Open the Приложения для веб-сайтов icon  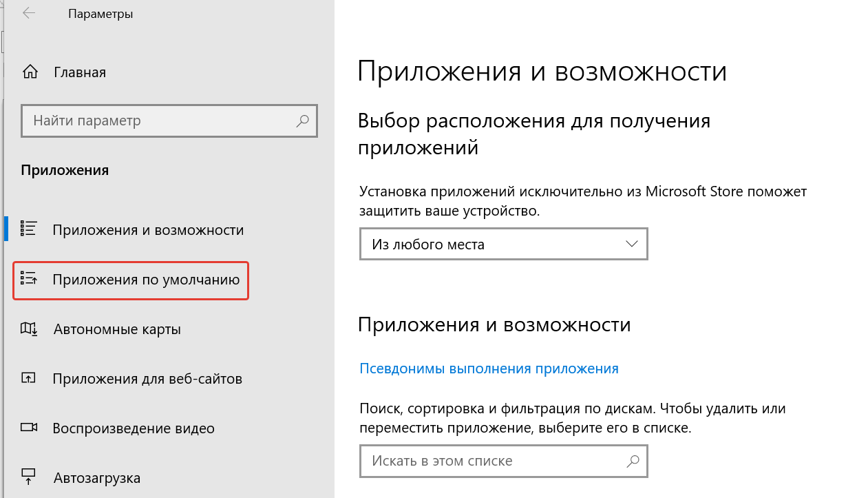click(29, 378)
